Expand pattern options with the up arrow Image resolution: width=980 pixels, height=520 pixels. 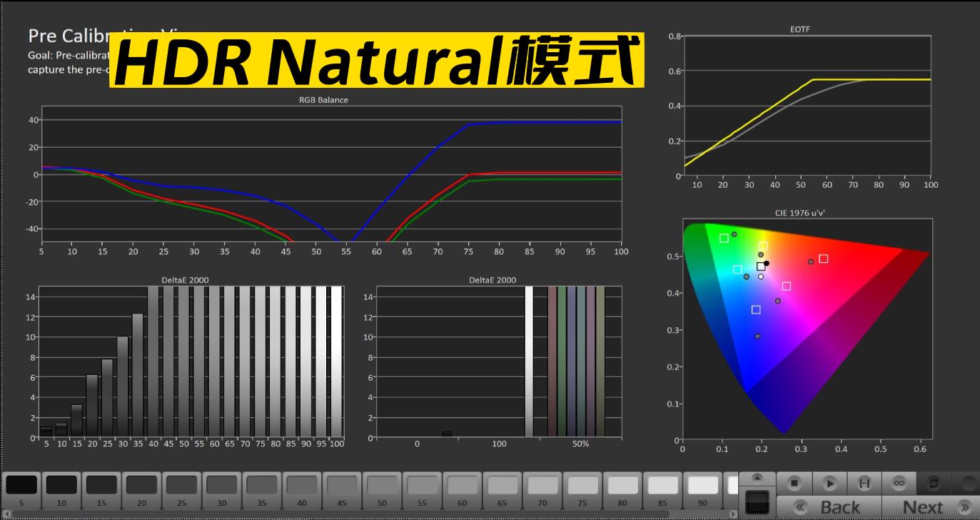tap(757, 477)
